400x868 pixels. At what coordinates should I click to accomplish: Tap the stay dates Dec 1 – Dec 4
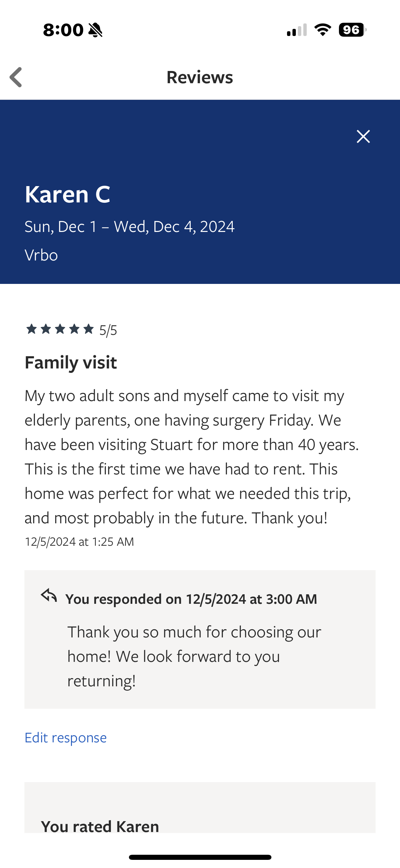coord(129,227)
